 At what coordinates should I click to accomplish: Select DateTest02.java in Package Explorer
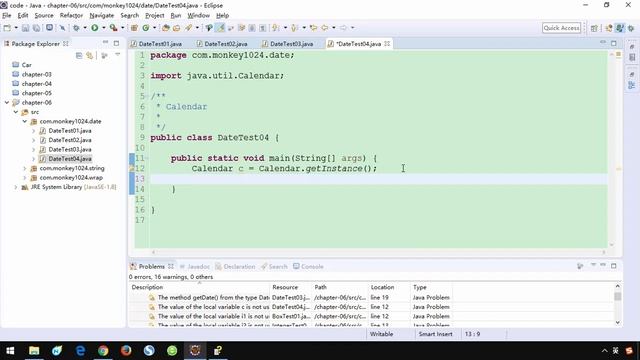[x=70, y=140]
